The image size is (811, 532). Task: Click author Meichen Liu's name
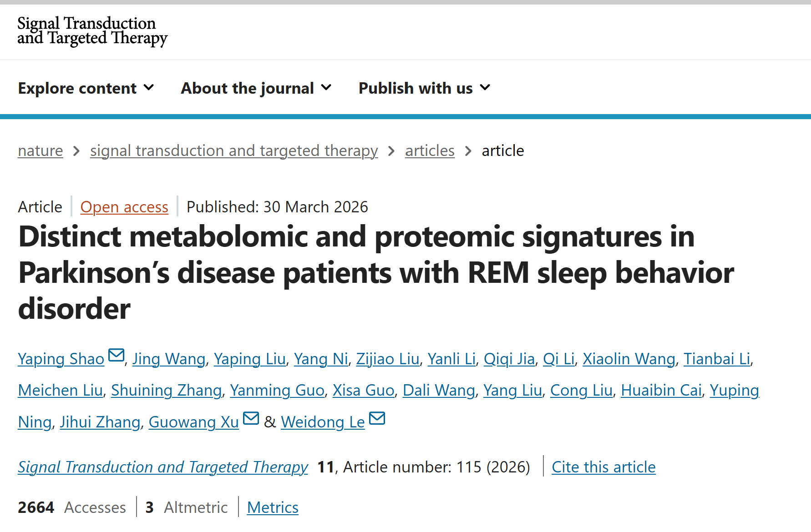click(61, 390)
